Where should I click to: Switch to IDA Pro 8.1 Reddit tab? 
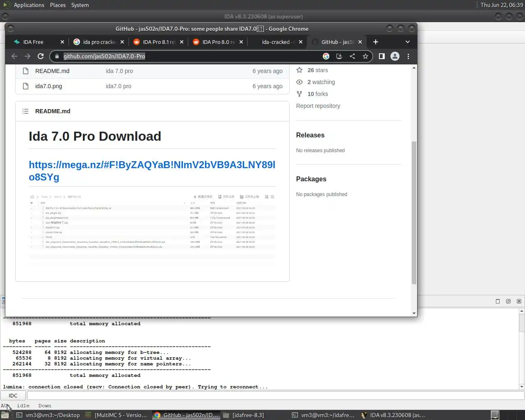(x=158, y=42)
